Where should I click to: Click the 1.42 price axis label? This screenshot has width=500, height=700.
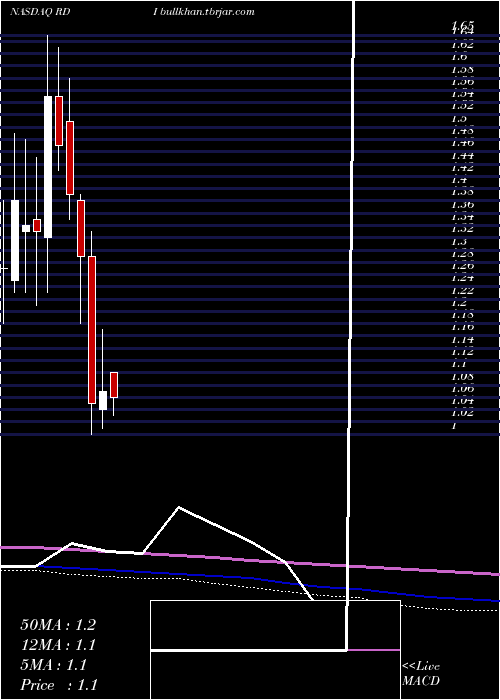[x=462, y=168]
